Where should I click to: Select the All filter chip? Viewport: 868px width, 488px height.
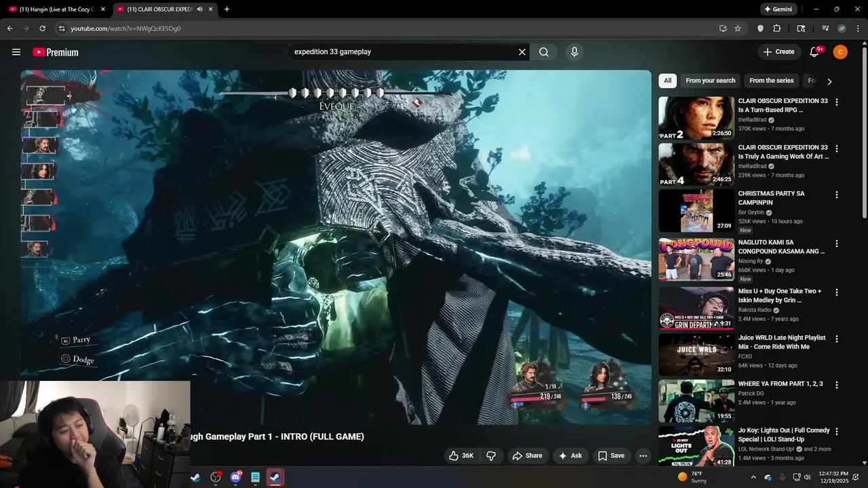(x=667, y=81)
